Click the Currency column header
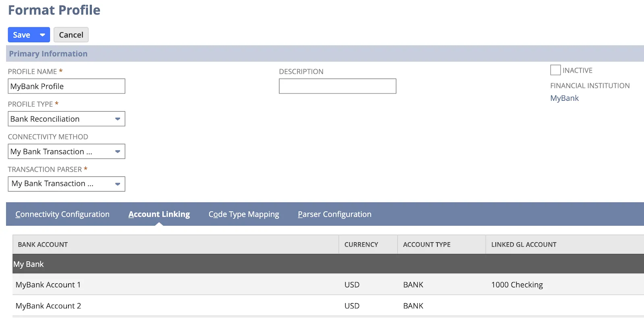Image resolution: width=644 pixels, height=318 pixels. click(x=368, y=245)
